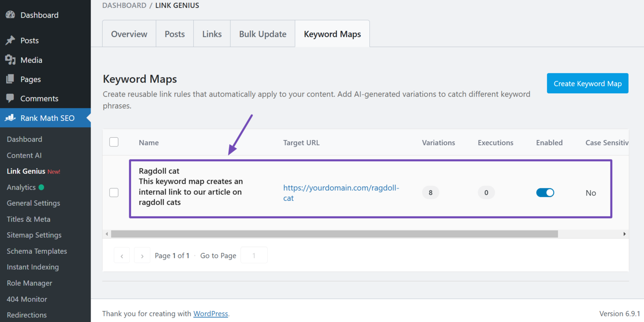
Task: Click the DASHBOARD breadcrumb link
Action: tap(124, 6)
